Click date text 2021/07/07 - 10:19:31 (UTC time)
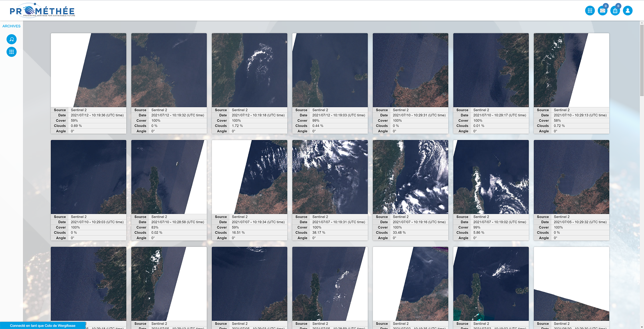 (x=339, y=222)
